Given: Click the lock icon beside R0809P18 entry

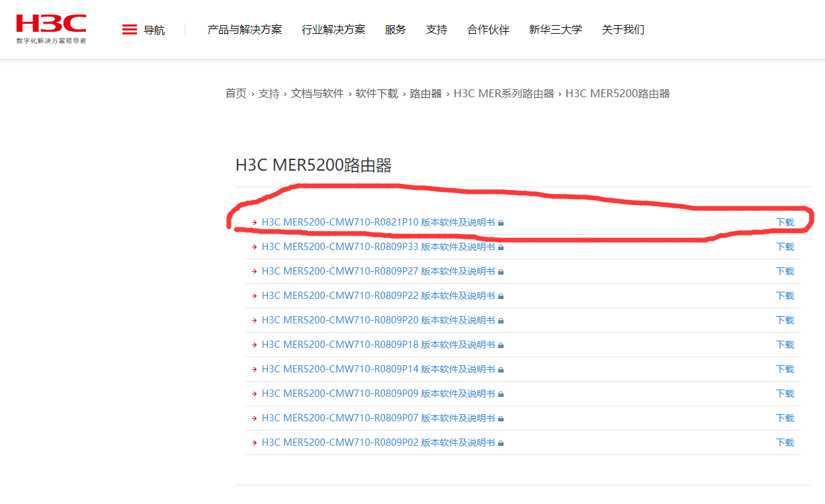Looking at the screenshot, I should pos(501,345).
